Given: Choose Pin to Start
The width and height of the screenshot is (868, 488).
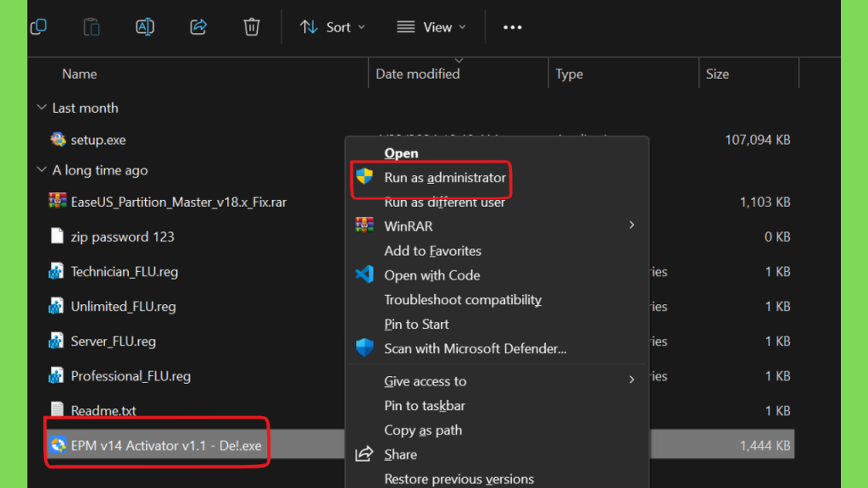Looking at the screenshot, I should [416, 324].
